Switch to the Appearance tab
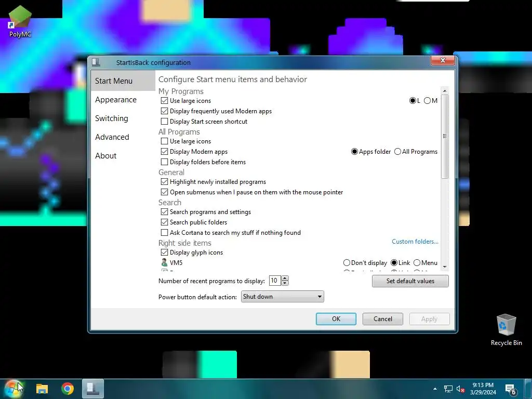Screen dimensions: 532x399 pos(116,100)
